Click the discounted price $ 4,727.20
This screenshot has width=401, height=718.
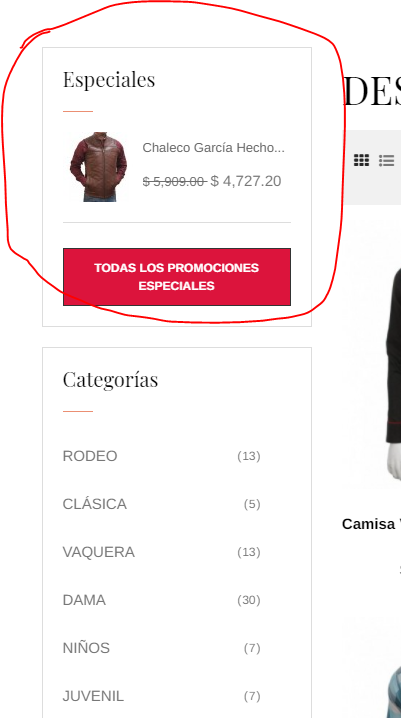pyautogui.click(x=246, y=181)
